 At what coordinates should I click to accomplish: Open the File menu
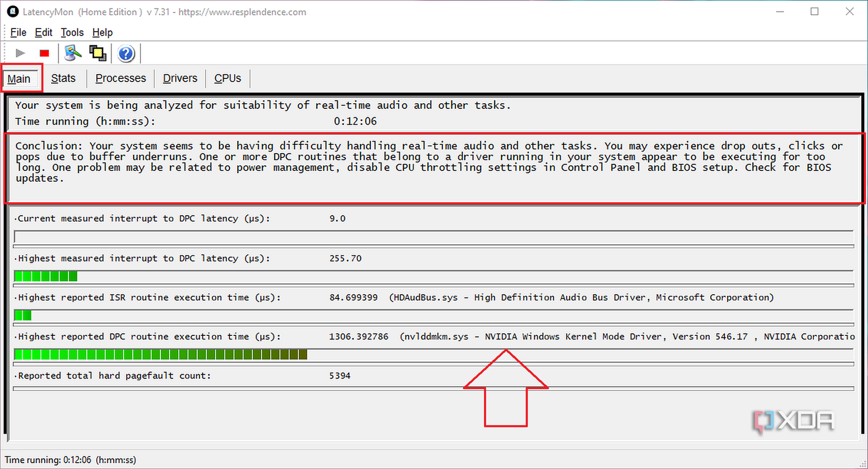pyautogui.click(x=18, y=33)
